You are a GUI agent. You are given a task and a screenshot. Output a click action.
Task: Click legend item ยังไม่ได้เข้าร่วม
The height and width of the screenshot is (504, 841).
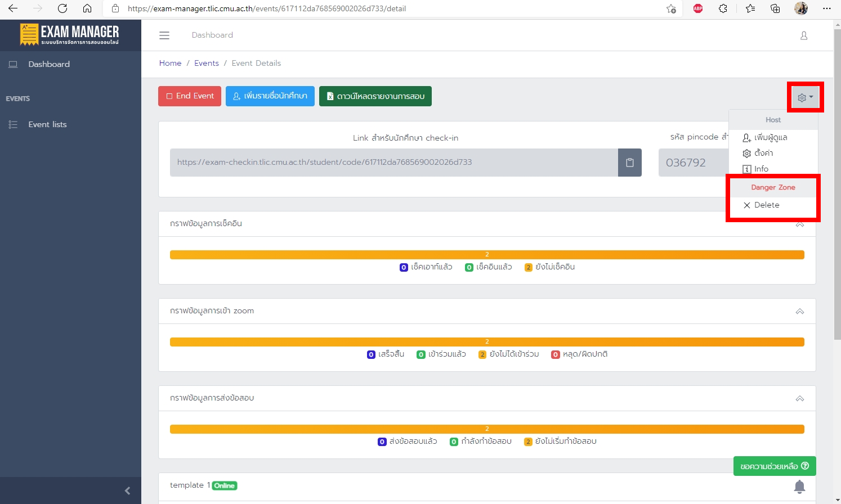(509, 354)
